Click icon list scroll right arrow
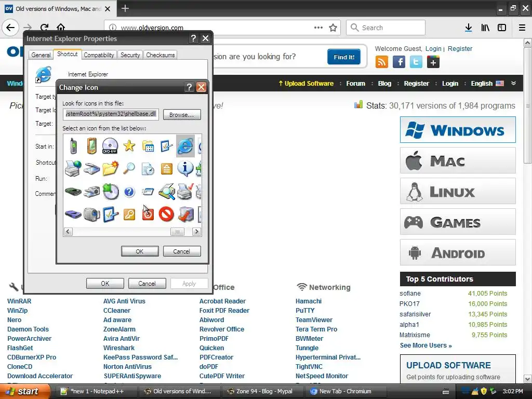The height and width of the screenshot is (399, 532). (x=196, y=232)
